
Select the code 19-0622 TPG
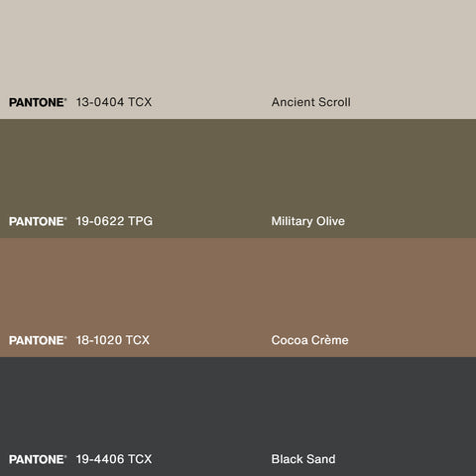coord(114,221)
